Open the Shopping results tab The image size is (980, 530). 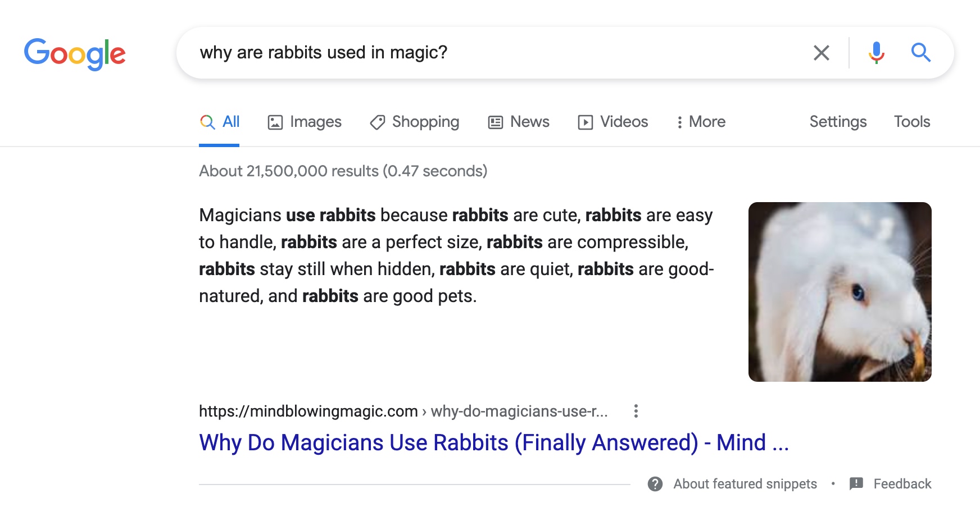[x=415, y=122]
